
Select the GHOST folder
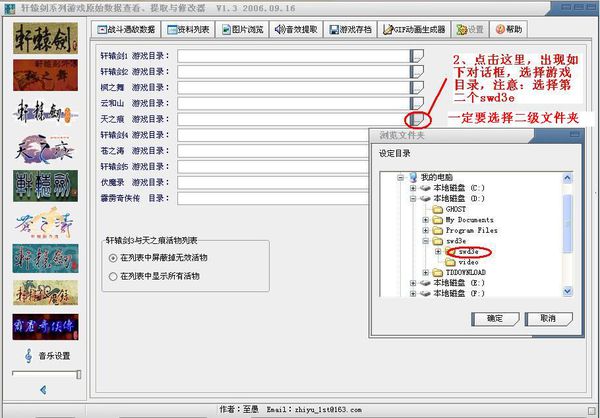456,209
